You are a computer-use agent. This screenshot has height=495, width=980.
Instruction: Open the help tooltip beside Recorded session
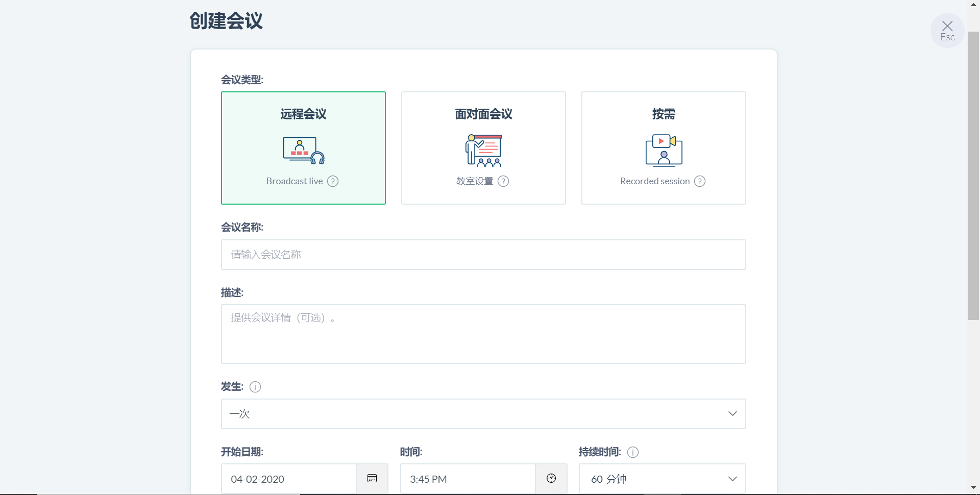coord(700,181)
